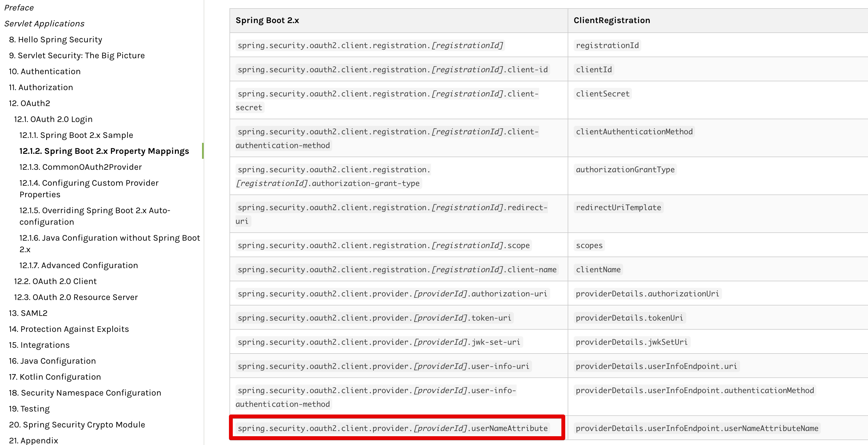Click the user-info-authentication-method property text
This screenshot has width=868, height=445.
(x=376, y=397)
